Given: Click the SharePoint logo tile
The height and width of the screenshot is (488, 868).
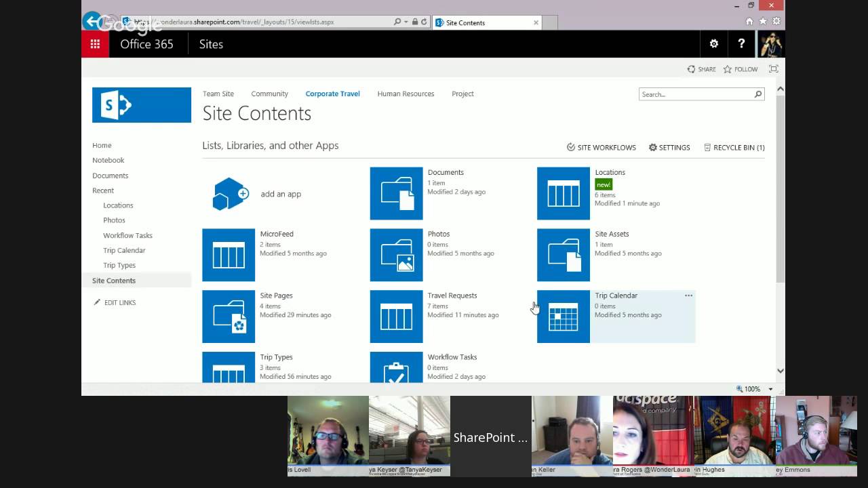Looking at the screenshot, I should click(x=142, y=105).
